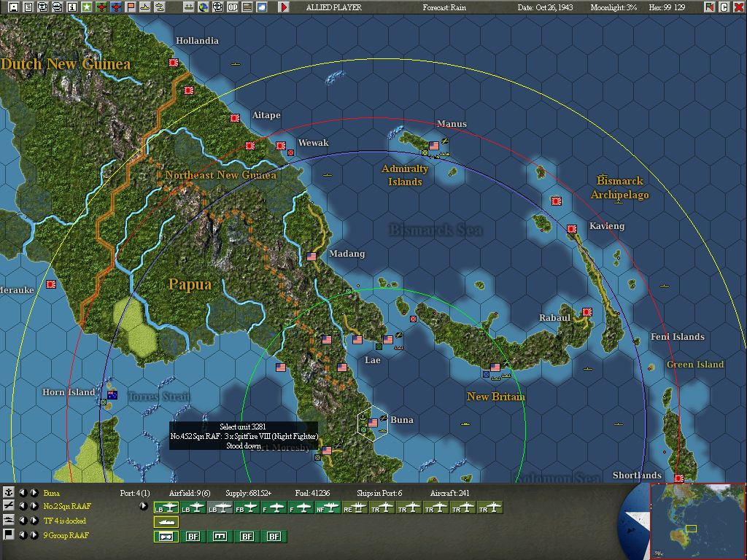Click the red plane on green icon
This screenshot has width=747, height=560.
pyautogui.click(x=101, y=7)
